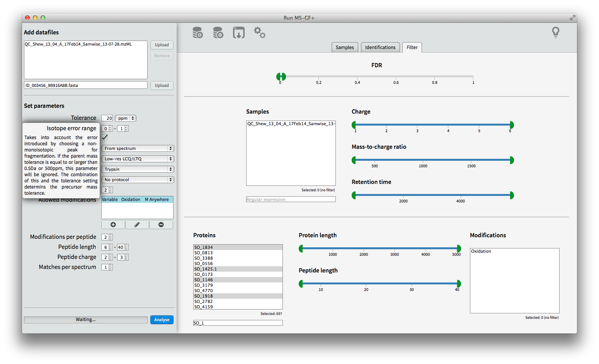
Task: Add a modification with the plus button
Action: [x=113, y=225]
